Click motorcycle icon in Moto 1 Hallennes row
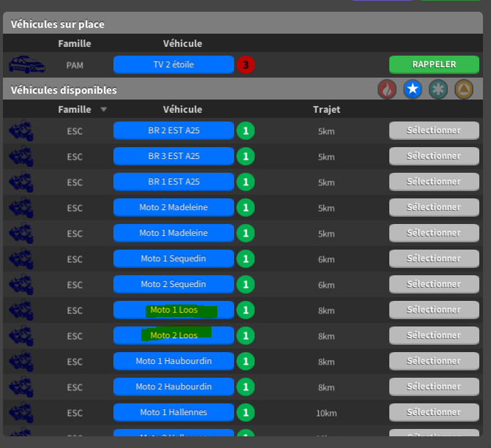 click(x=21, y=413)
